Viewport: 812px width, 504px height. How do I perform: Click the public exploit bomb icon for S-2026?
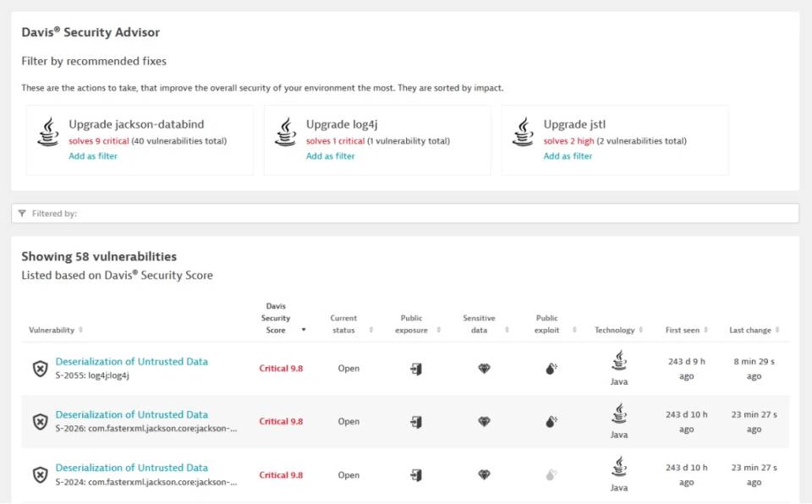coord(551,422)
